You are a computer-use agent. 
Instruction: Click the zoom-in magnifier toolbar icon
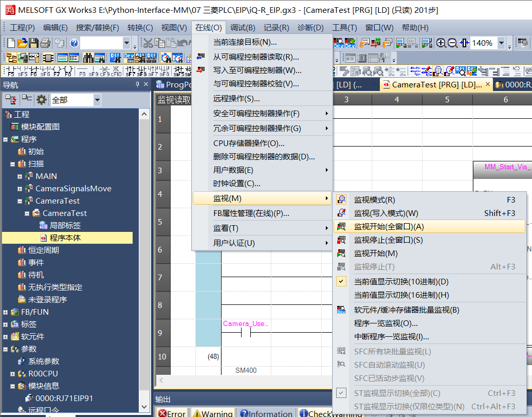pyautogui.click(x=441, y=43)
